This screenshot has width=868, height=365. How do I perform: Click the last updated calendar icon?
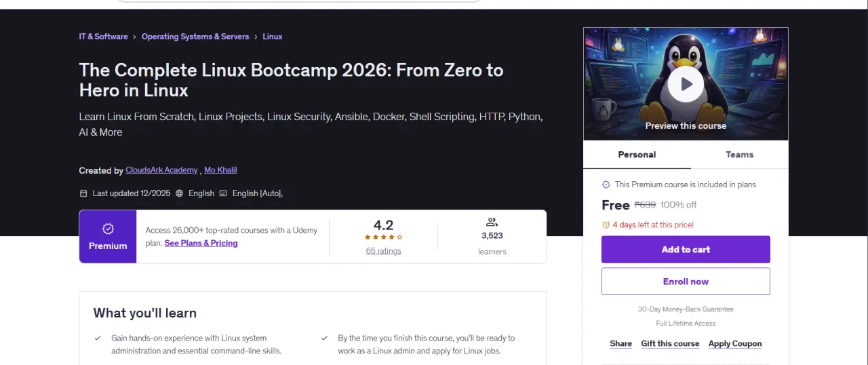pos(83,193)
